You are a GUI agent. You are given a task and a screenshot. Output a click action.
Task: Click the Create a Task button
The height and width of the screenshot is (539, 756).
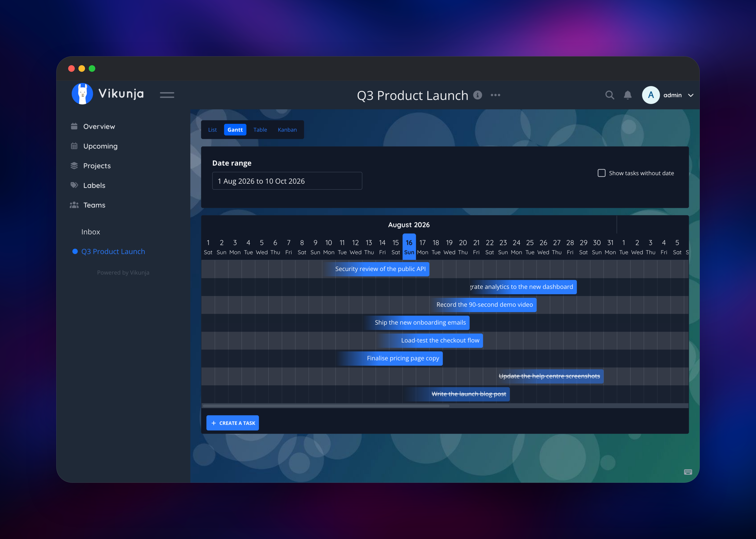[x=233, y=423]
